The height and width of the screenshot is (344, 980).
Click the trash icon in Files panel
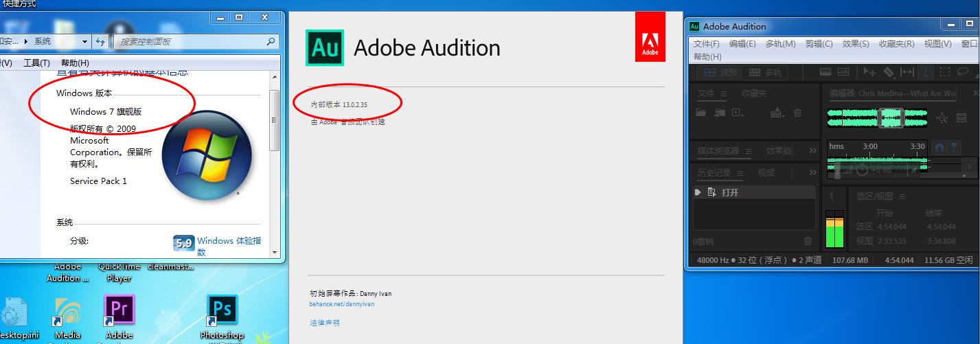(797, 113)
